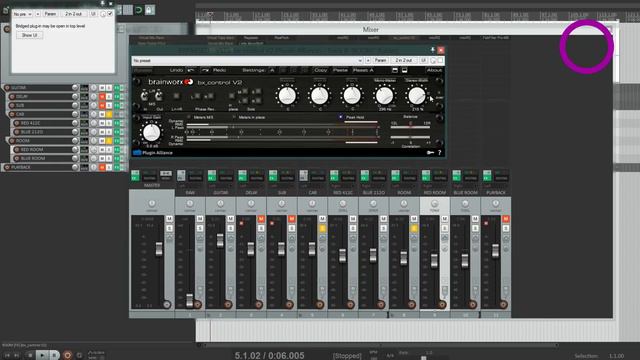Mute the MASTER mixer channel
Viewport: 640px width, 360px height.
click(x=169, y=219)
